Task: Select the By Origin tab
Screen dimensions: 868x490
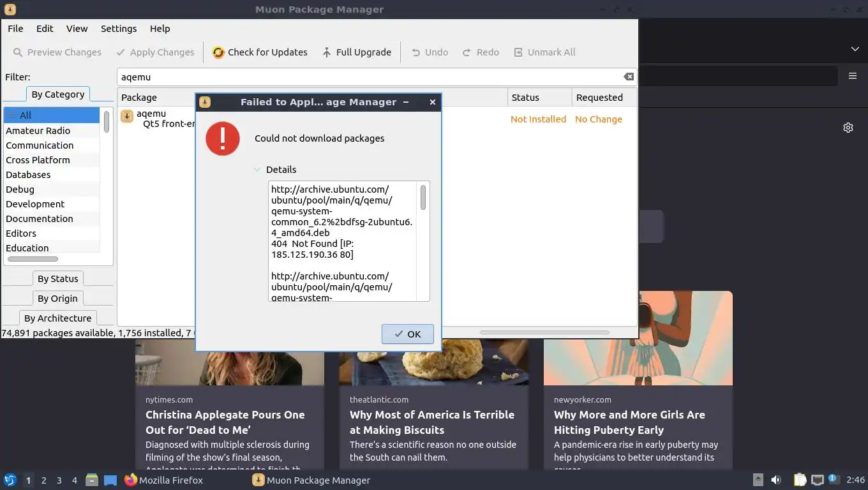Action: point(57,299)
